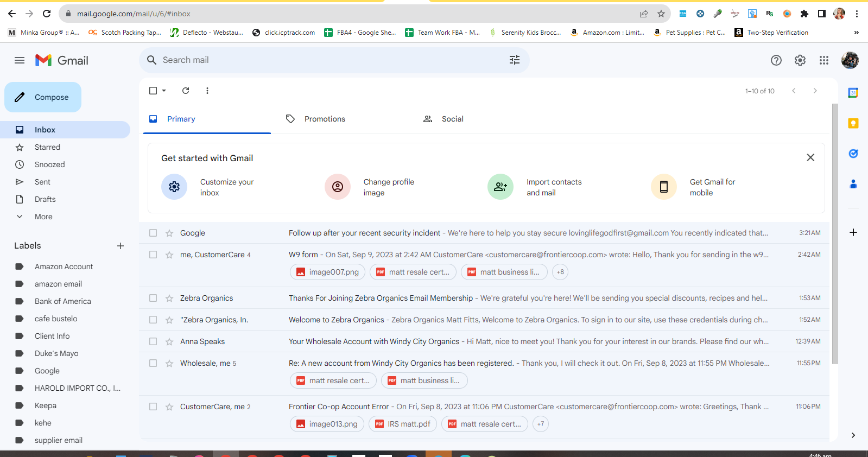This screenshot has height=457, width=868.
Task: Open Google Calendar side panel
Action: click(853, 93)
